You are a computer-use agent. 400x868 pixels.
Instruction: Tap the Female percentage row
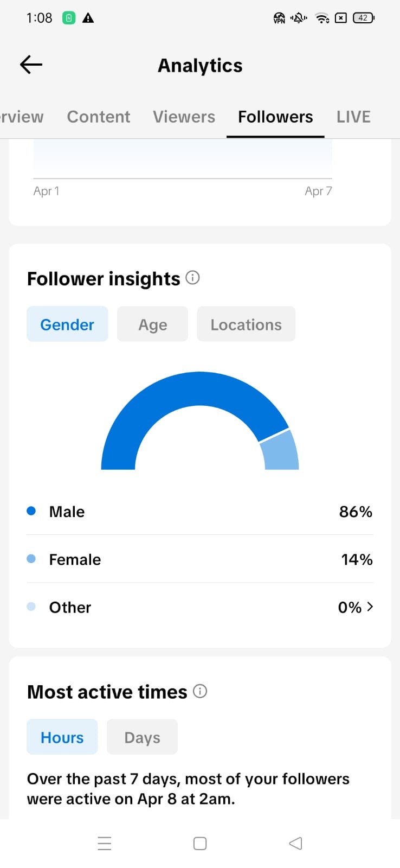click(x=199, y=559)
